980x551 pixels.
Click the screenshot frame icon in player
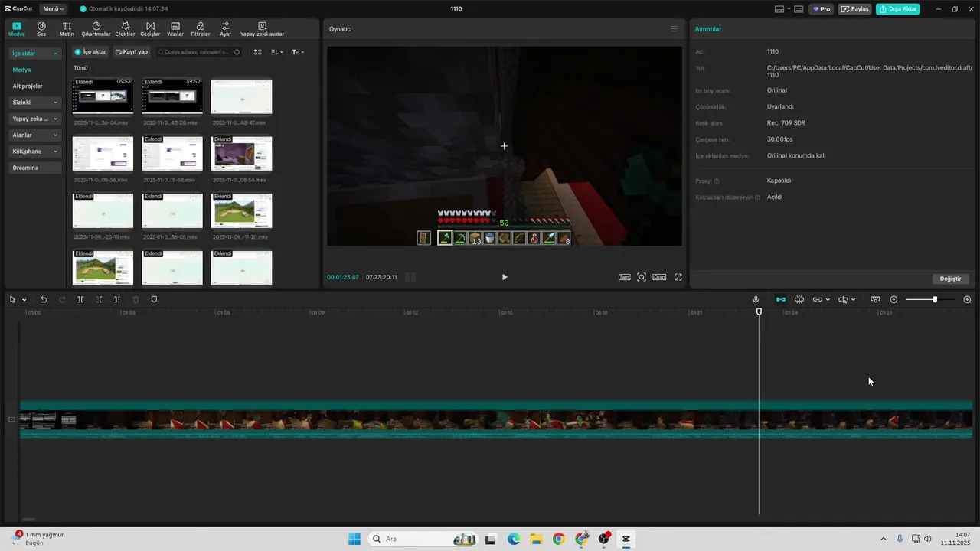(642, 277)
